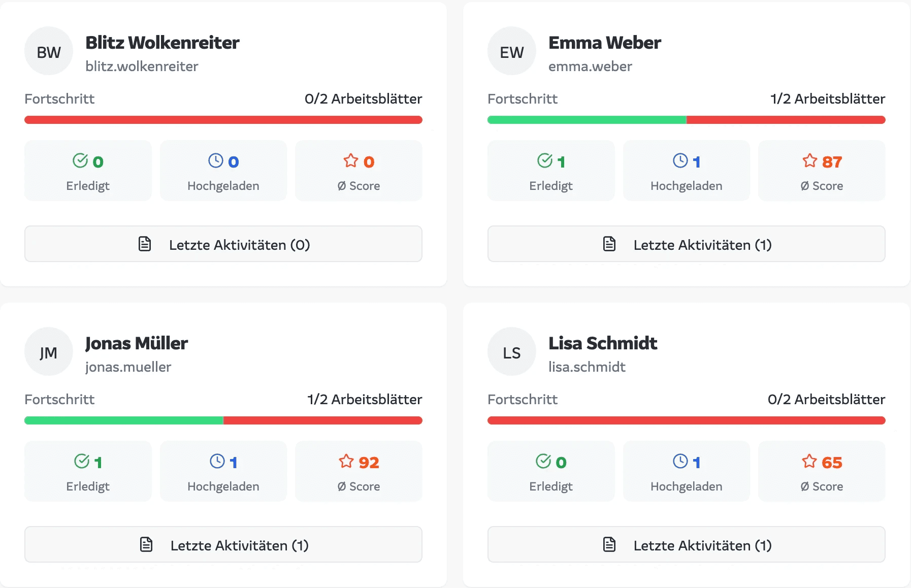
Task: Select the JM avatar for Jonas Müller
Action: coord(48,351)
